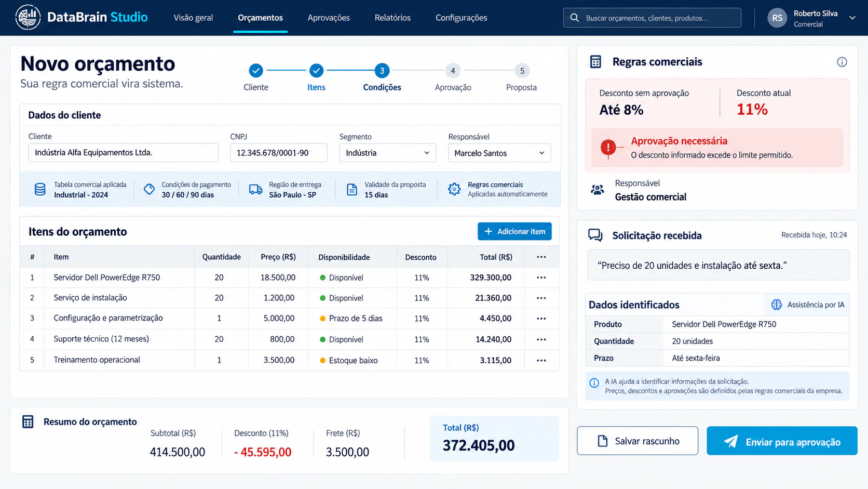
Task: Focus the search orçamentos field
Action: pyautogui.click(x=652, y=18)
